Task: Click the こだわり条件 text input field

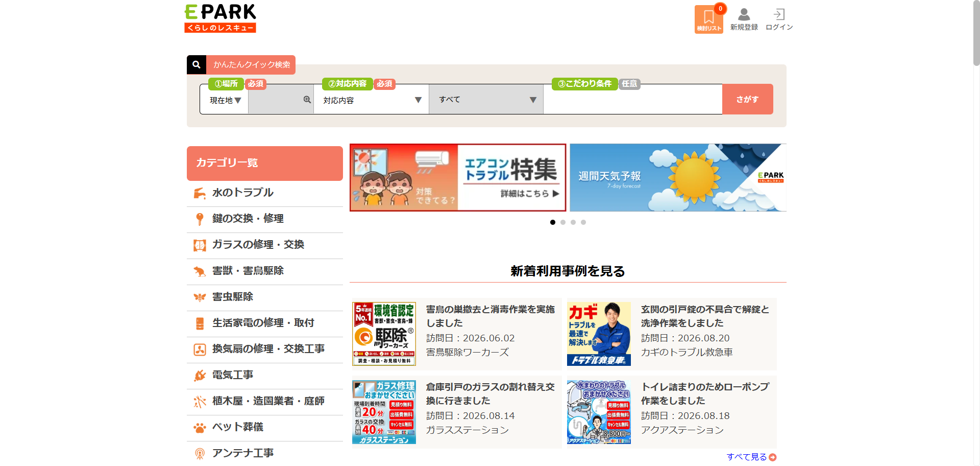Action: coord(633,99)
